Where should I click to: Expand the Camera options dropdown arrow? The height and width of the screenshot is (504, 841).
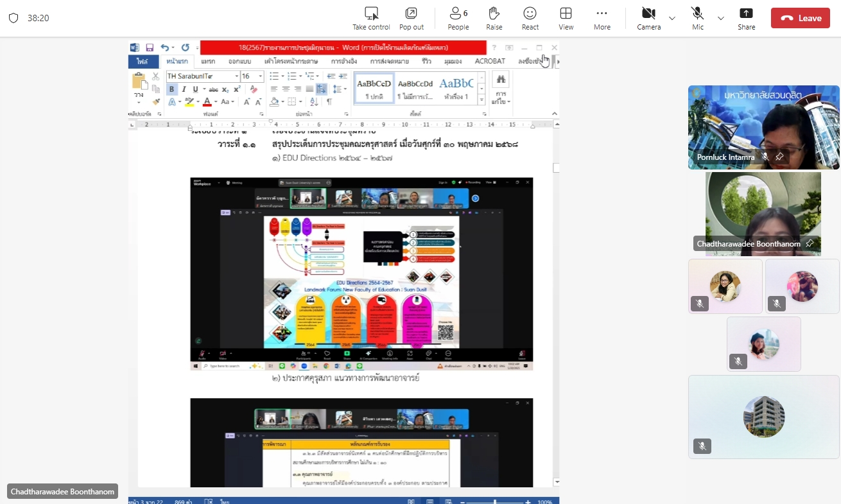coord(672,18)
